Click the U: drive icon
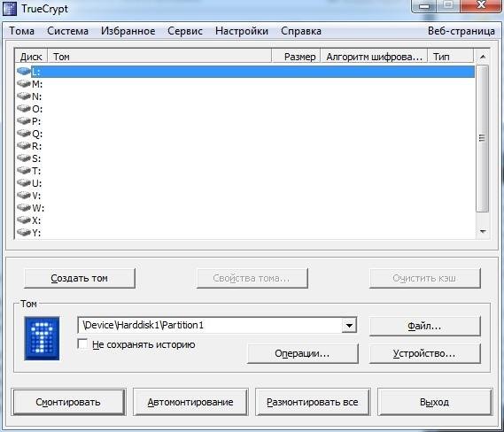504x432 pixels. [24, 183]
